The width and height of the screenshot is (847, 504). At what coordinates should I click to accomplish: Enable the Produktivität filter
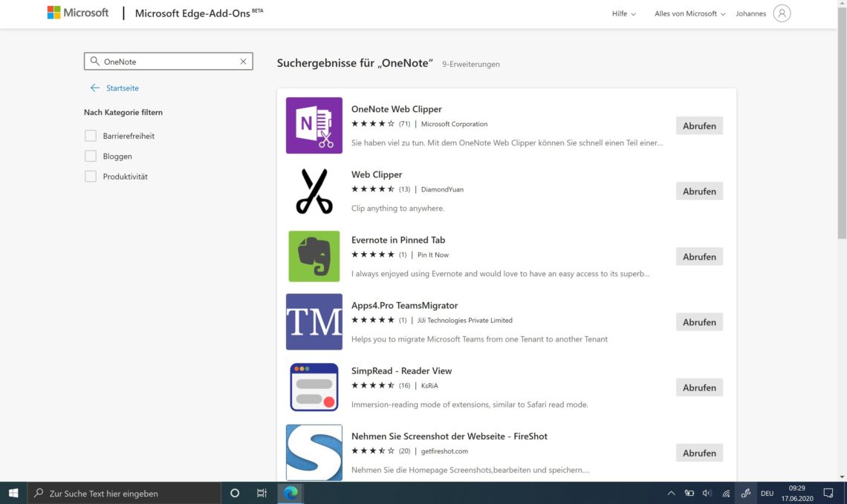(90, 177)
